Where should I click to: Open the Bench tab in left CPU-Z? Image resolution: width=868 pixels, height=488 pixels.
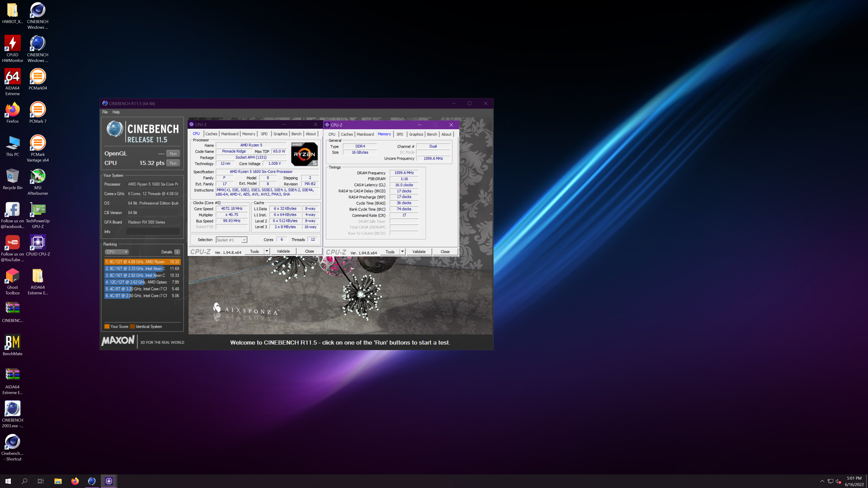296,134
